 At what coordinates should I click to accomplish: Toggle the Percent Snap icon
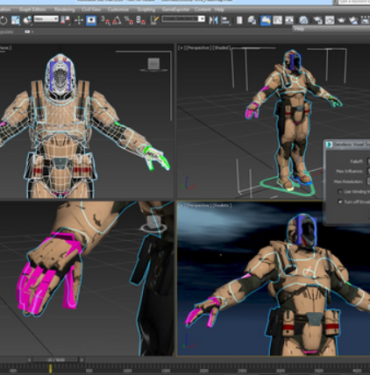129,21
